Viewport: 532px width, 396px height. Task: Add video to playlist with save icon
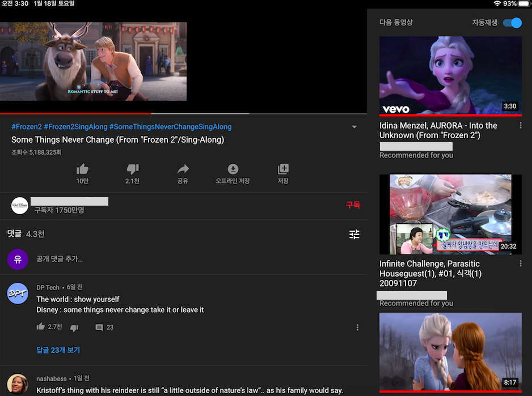pyautogui.click(x=283, y=169)
